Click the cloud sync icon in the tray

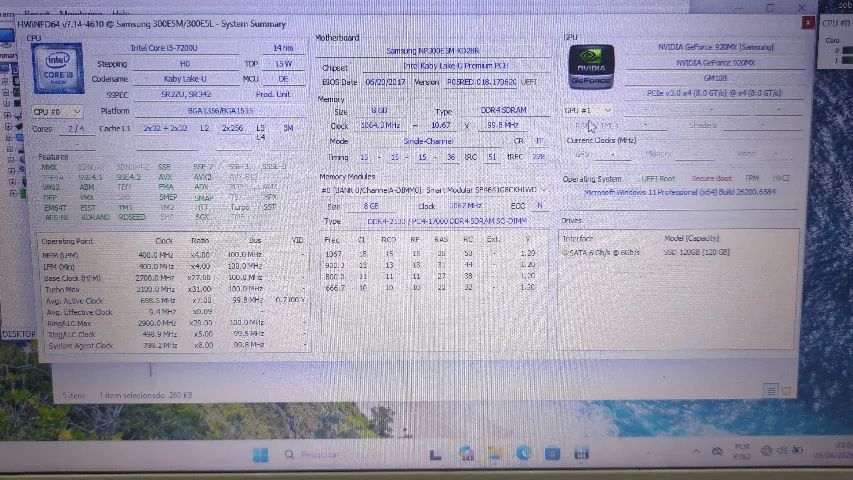(718, 451)
